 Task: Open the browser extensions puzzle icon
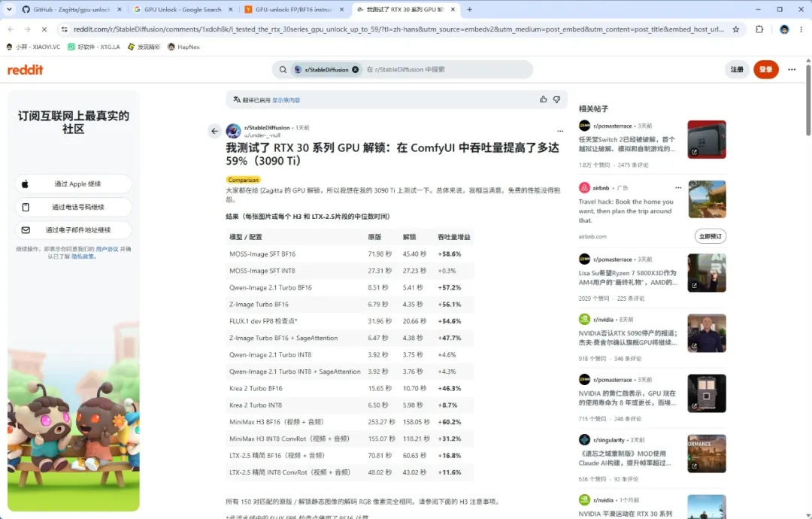click(x=759, y=29)
